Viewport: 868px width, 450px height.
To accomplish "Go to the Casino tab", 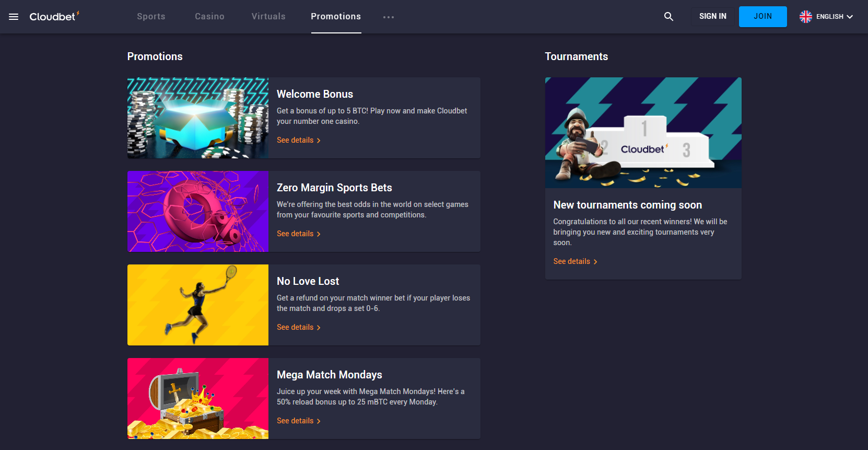I will [x=209, y=16].
